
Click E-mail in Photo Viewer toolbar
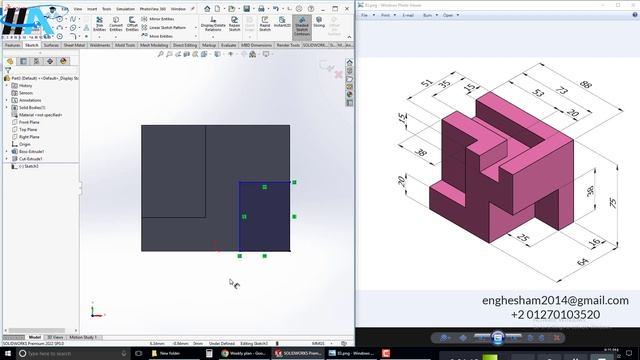pos(408,15)
